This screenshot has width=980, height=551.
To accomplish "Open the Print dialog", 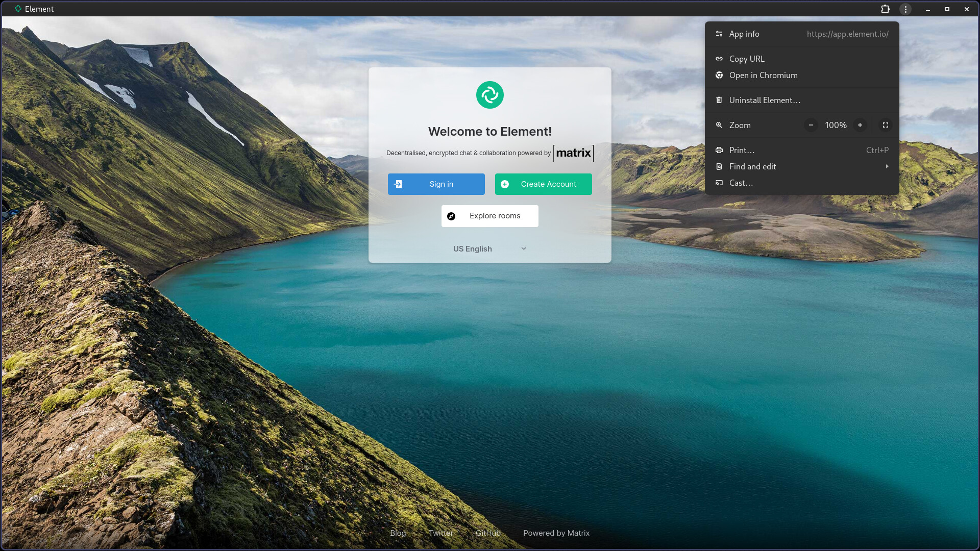I will (742, 150).
